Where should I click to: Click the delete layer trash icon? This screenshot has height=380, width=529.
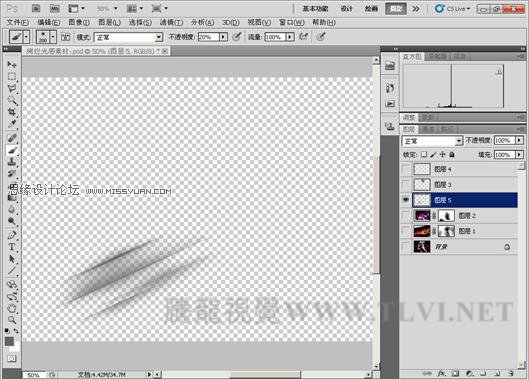(x=511, y=373)
